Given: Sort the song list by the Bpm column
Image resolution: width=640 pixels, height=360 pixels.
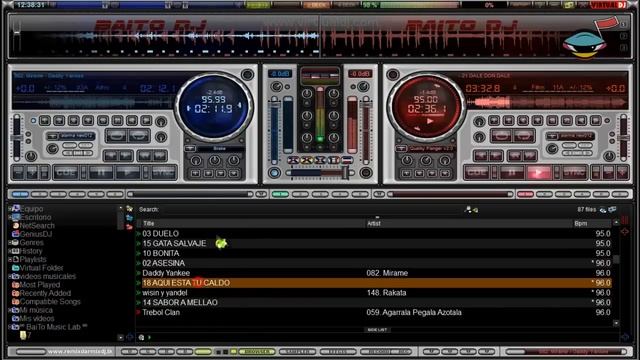Looking at the screenshot, I should click(x=592, y=223).
